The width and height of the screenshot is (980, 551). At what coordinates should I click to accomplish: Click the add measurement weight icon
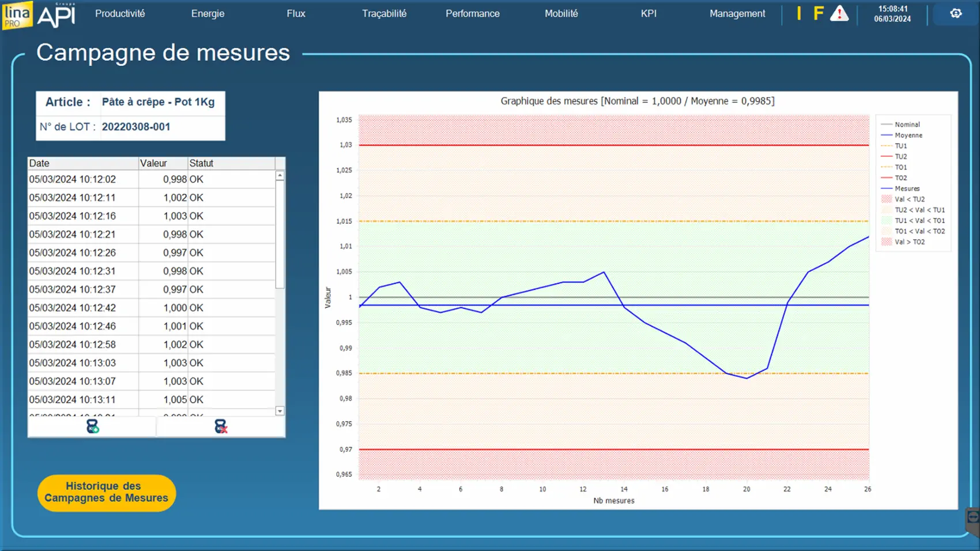(x=92, y=427)
